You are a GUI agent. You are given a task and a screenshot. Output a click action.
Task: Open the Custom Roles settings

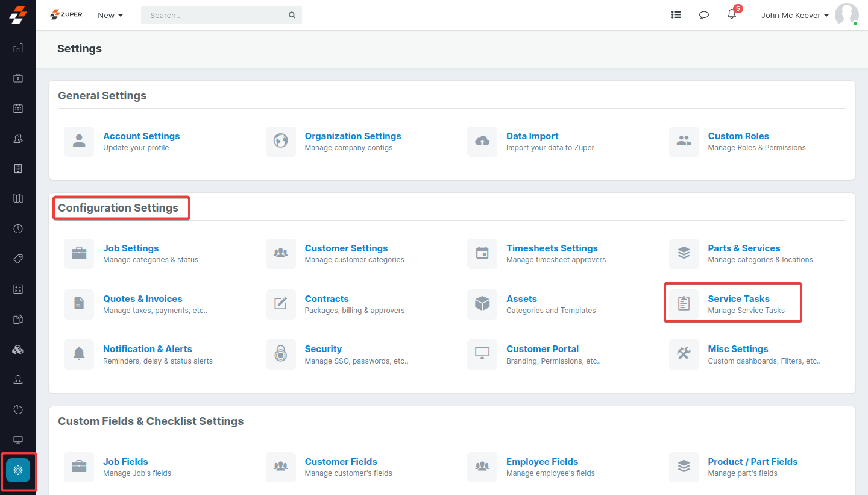(x=738, y=136)
